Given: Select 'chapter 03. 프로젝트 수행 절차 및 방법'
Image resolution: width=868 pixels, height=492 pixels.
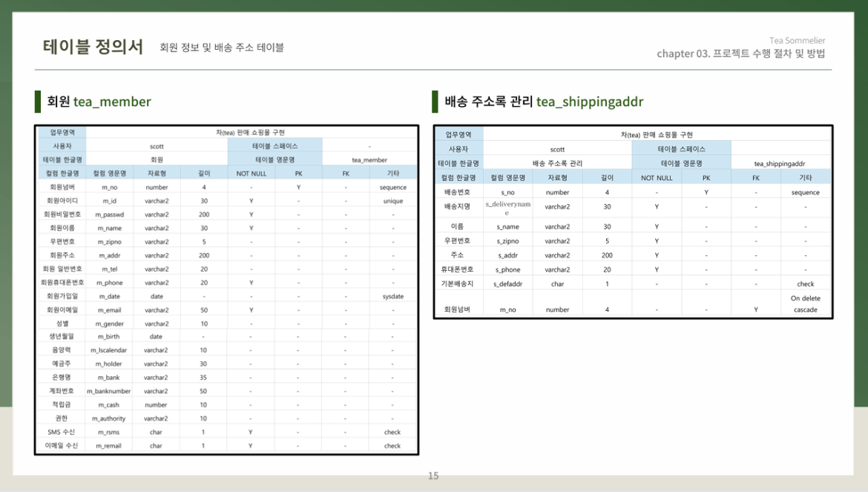Looking at the screenshot, I should [x=740, y=53].
